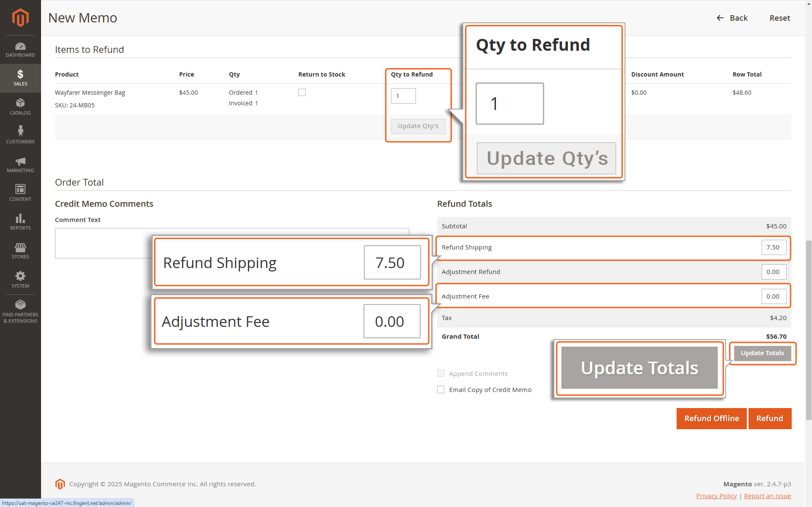Click the Magento logo in the footer
The width and height of the screenshot is (812, 507).
[x=60, y=484]
